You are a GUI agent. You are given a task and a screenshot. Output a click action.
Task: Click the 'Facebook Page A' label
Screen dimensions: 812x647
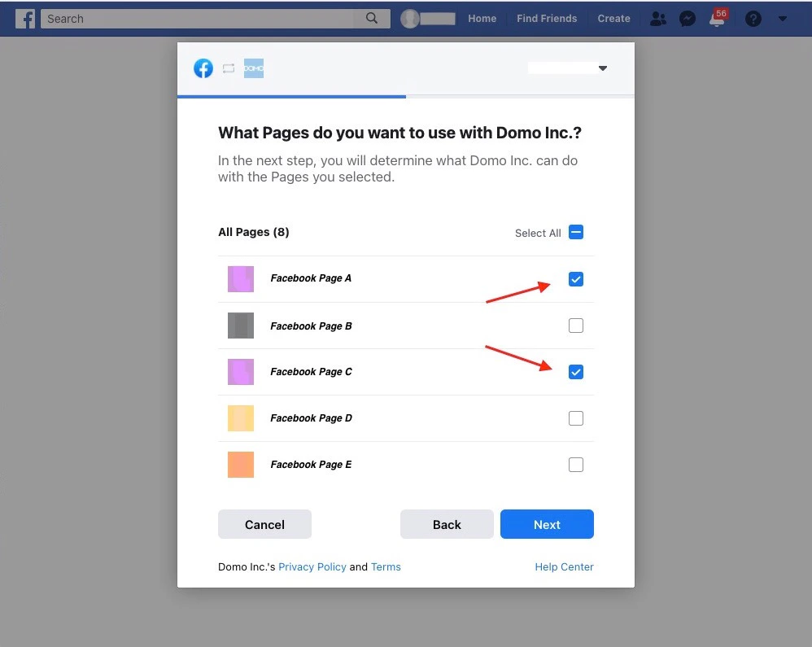click(x=311, y=278)
